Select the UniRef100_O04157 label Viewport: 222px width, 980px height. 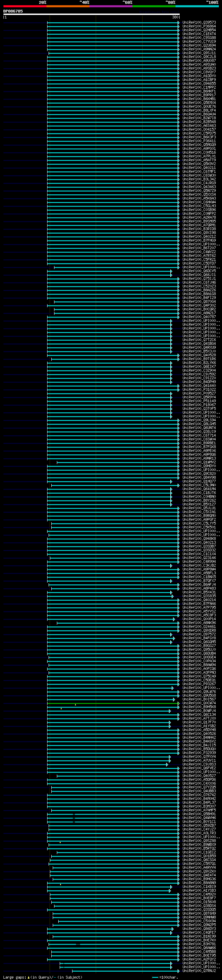[x=199, y=129]
